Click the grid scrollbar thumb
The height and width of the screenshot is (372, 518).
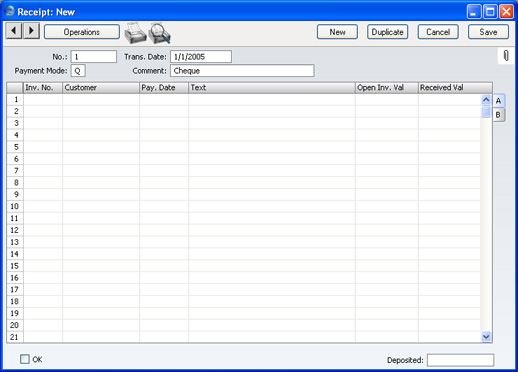pos(486,112)
